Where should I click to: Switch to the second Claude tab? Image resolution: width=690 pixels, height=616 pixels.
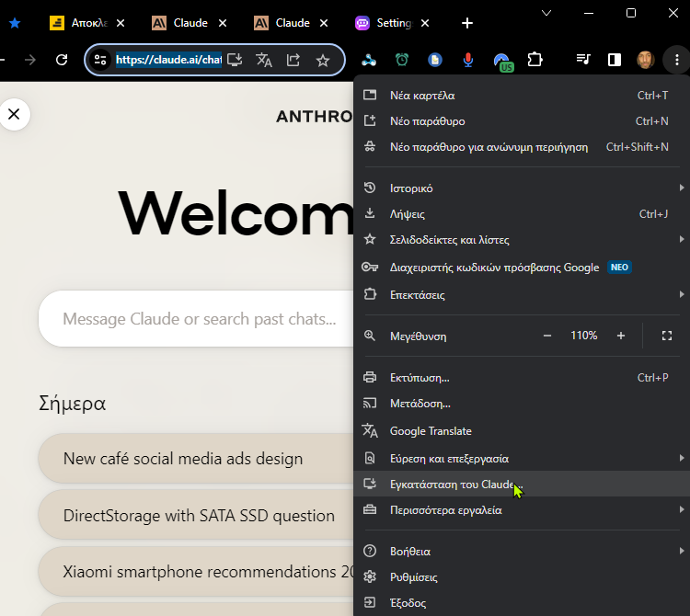click(x=282, y=23)
